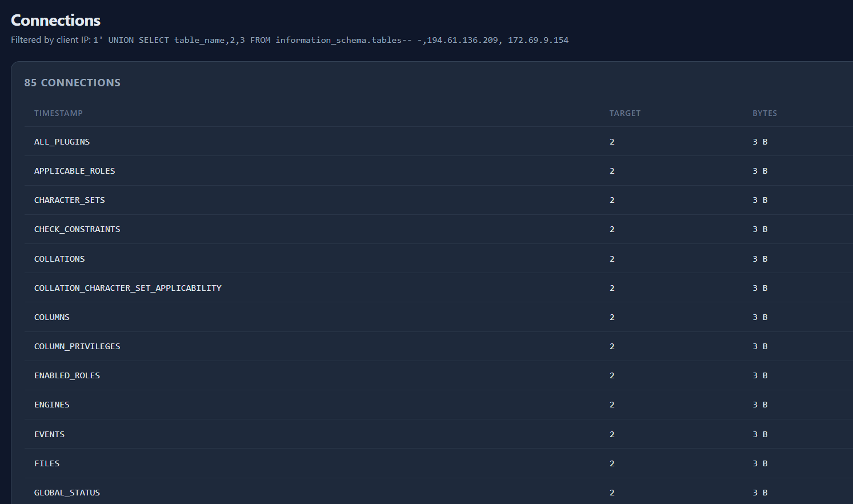Screen dimensions: 853x504
Task: Select the CHARACTER_SETS row entry
Action: point(70,200)
